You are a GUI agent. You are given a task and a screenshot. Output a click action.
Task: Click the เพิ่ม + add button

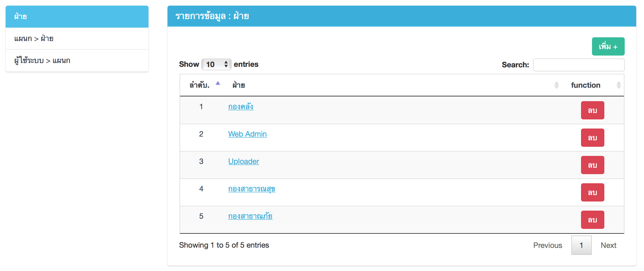pyautogui.click(x=608, y=47)
